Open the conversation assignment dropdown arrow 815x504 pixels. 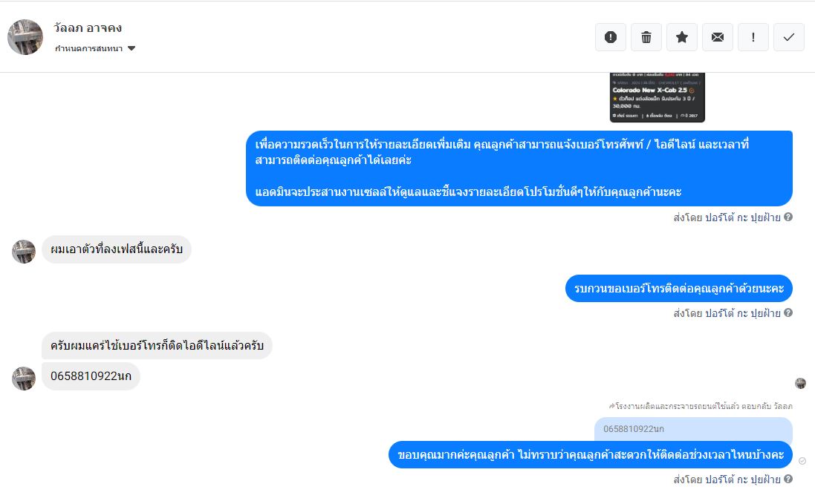131,48
